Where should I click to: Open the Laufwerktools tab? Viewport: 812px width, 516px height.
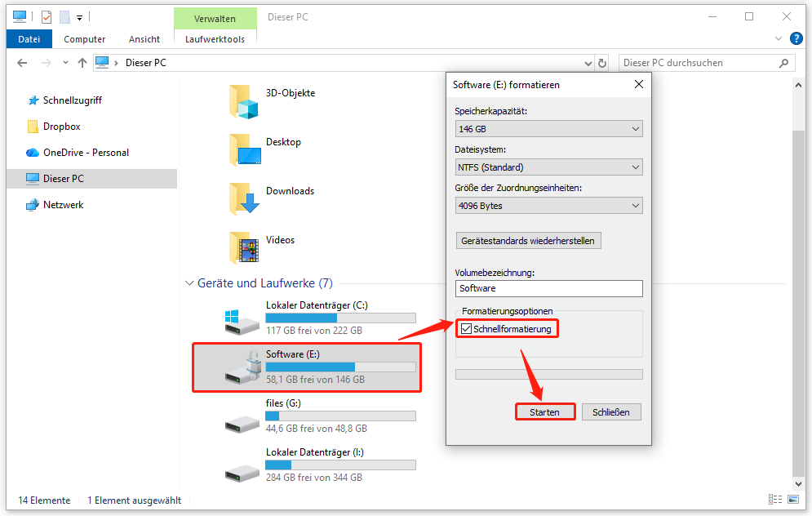[215, 38]
